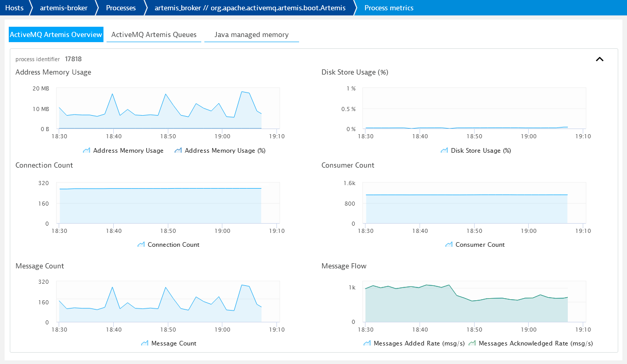Click the Message Flow chart area

pyautogui.click(x=474, y=301)
